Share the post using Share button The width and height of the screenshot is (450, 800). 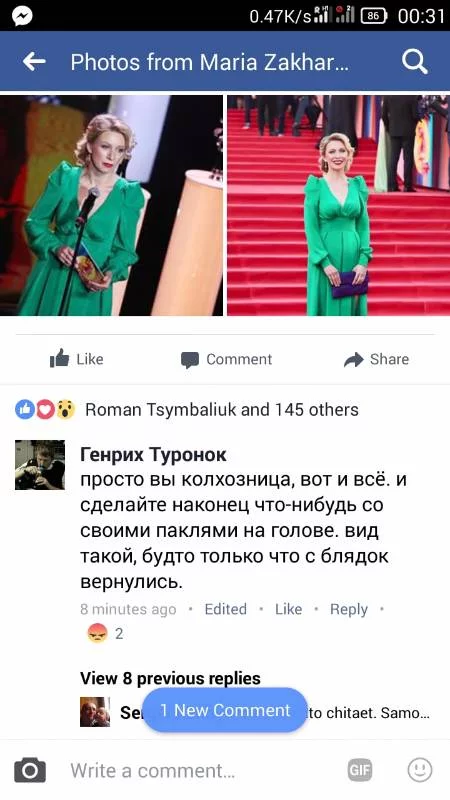coord(376,359)
